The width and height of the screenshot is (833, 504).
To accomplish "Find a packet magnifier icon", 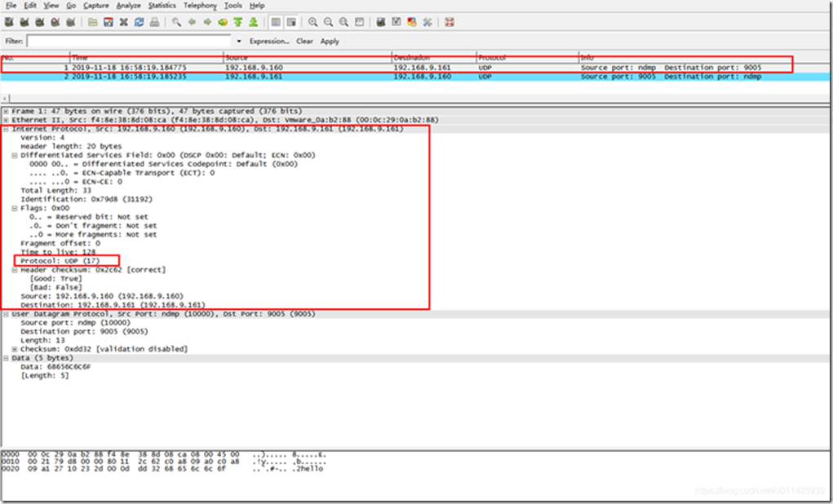I will click(176, 22).
